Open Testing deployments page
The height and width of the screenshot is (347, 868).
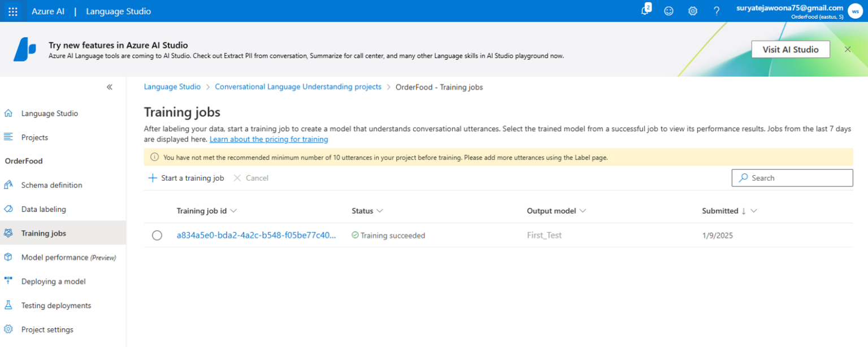click(x=56, y=305)
